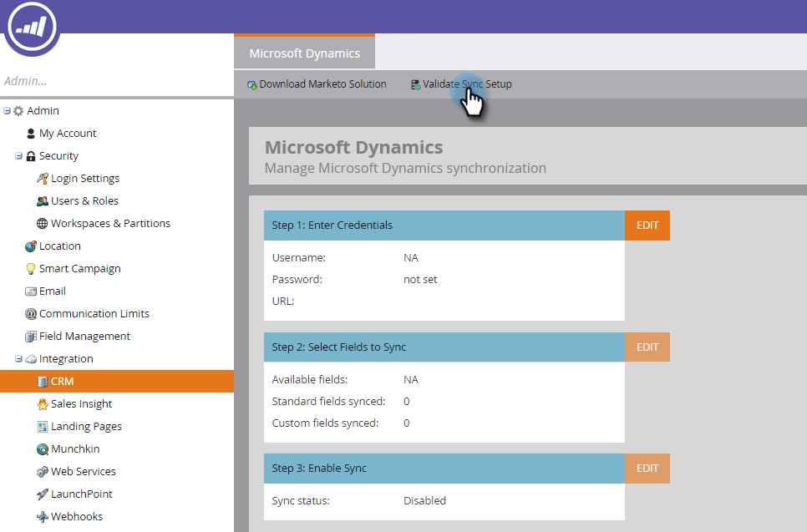Image resolution: width=807 pixels, height=532 pixels.
Task: Click the Login Settings keys icon
Action: pyautogui.click(x=43, y=179)
